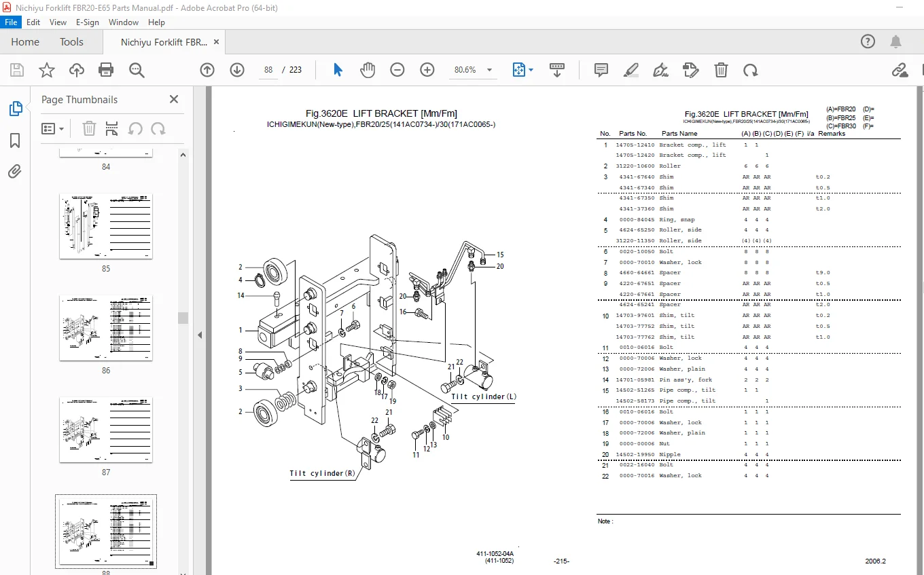The height and width of the screenshot is (575, 924).
Task: Go to next page arrow
Action: [237, 70]
